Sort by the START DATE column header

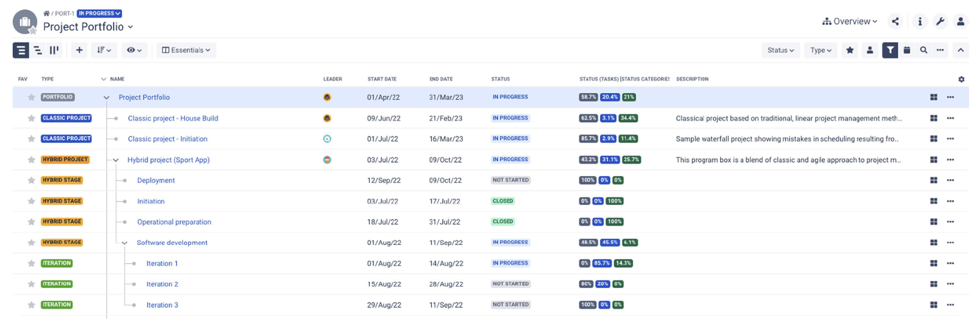pos(382,79)
